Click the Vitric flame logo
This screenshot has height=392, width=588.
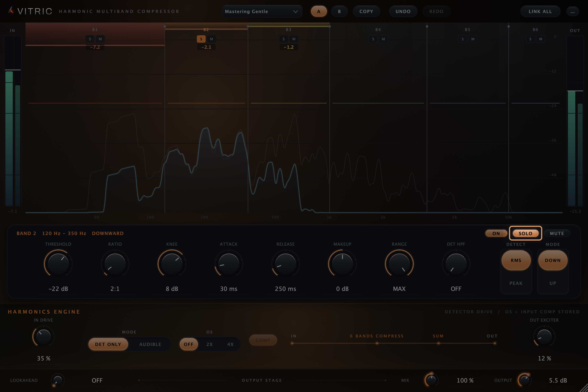(11, 11)
